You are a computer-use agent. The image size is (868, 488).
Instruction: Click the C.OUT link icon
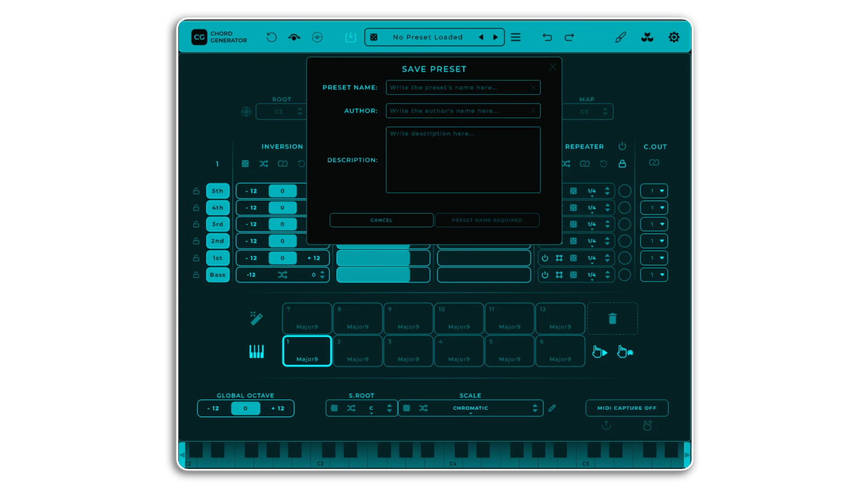654,163
